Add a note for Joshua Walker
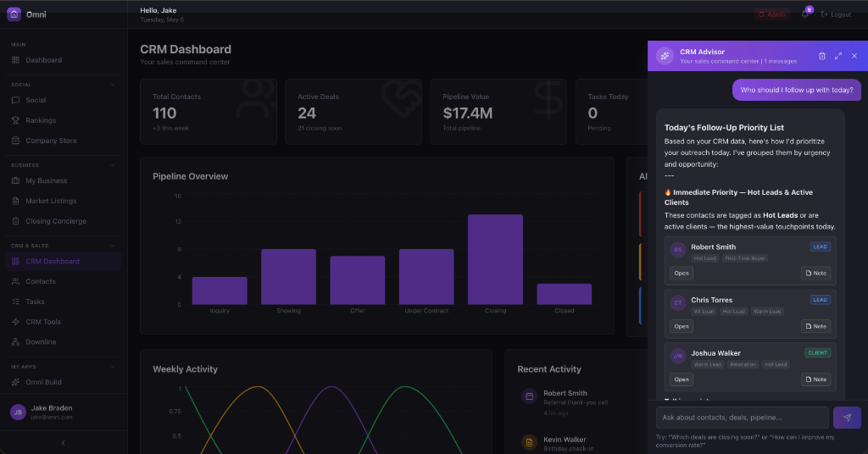The height and width of the screenshot is (454, 868). (816, 379)
